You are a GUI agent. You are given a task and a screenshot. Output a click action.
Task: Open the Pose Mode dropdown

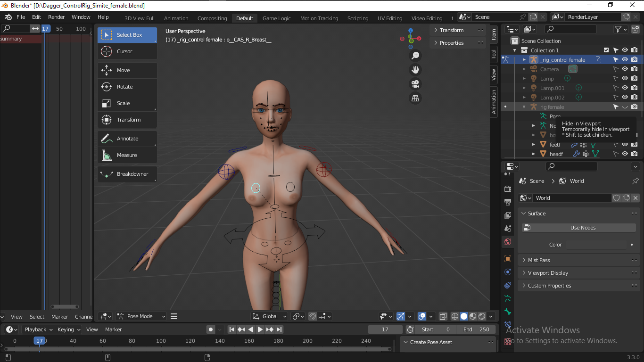coord(141,316)
